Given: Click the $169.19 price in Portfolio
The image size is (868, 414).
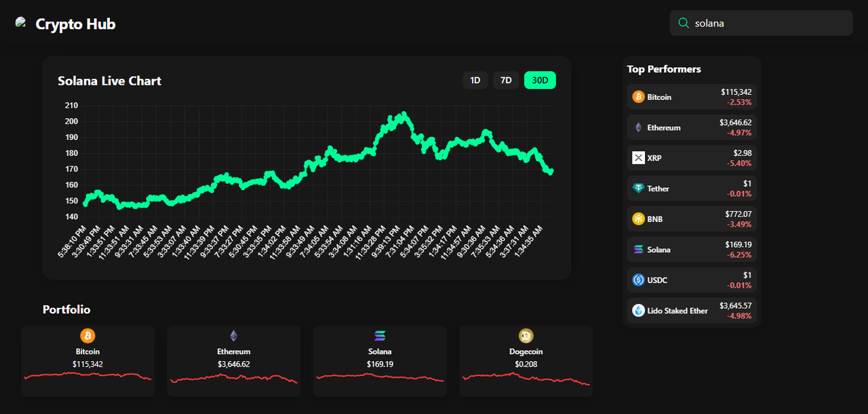Looking at the screenshot, I should tap(380, 364).
